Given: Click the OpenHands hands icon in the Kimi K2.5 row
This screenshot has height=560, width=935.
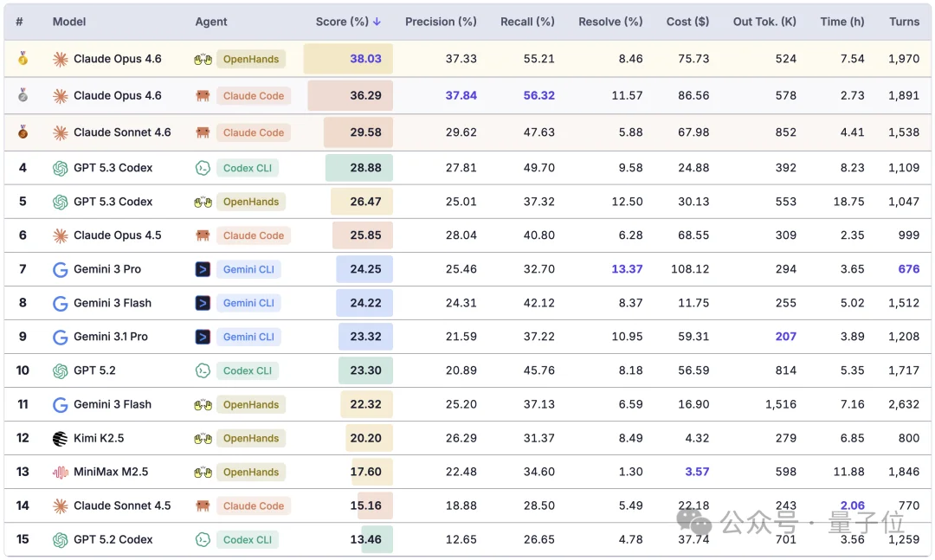Looking at the screenshot, I should tap(203, 439).
